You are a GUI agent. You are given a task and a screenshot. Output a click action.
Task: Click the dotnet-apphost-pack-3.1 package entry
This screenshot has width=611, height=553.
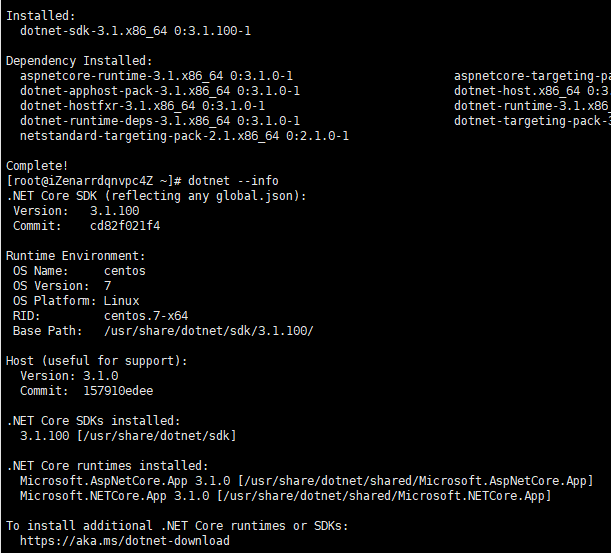pyautogui.click(x=160, y=91)
